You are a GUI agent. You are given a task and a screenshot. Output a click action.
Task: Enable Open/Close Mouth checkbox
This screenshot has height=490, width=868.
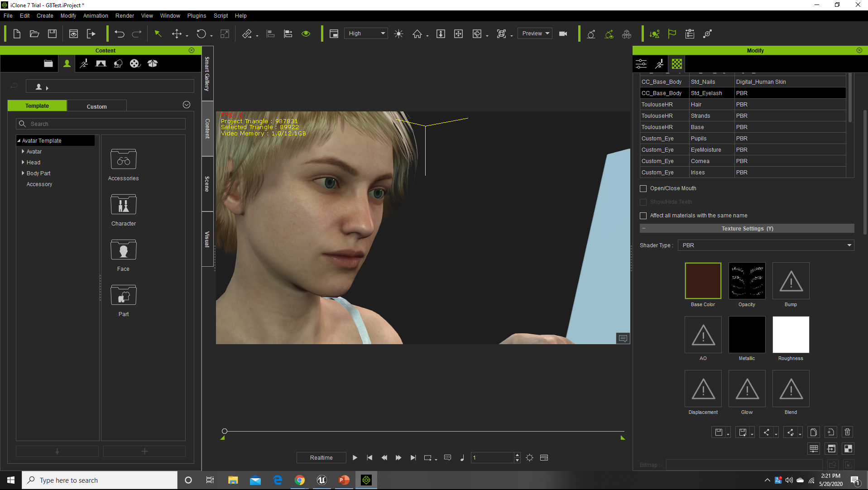[643, 188]
